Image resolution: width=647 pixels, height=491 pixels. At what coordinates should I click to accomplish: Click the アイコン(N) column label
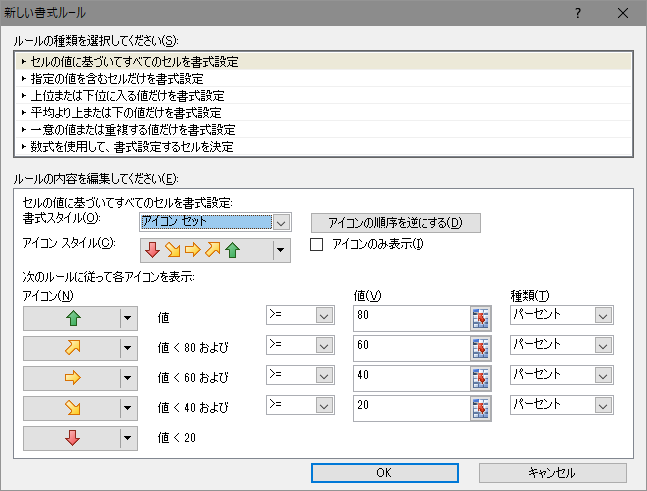[x=48, y=295]
